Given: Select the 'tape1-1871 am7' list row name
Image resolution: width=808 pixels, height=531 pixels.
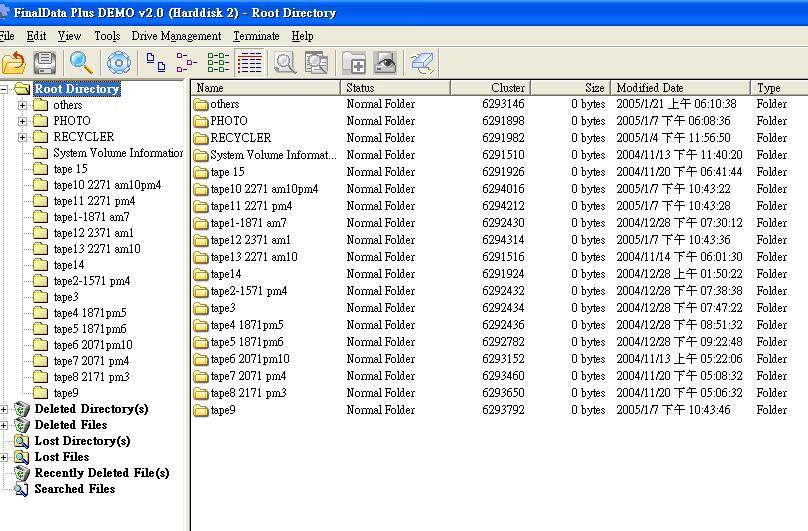Looking at the screenshot, I should tap(248, 223).
